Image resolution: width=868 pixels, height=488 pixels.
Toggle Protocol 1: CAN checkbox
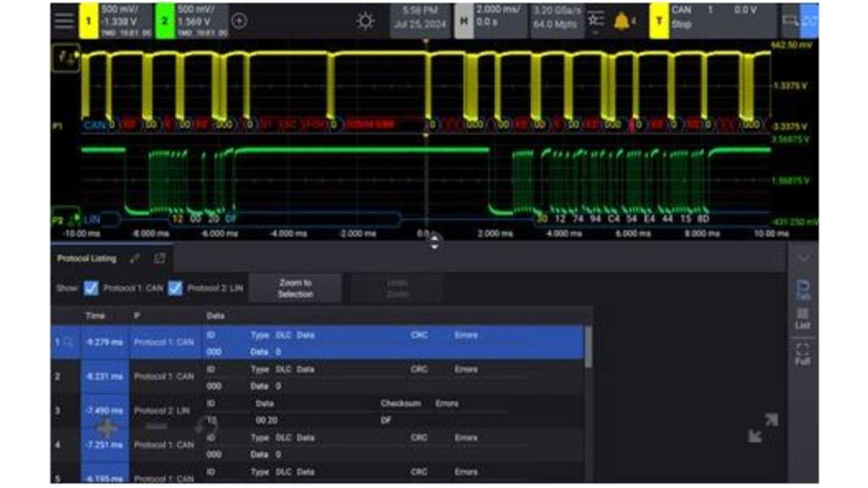(x=91, y=288)
